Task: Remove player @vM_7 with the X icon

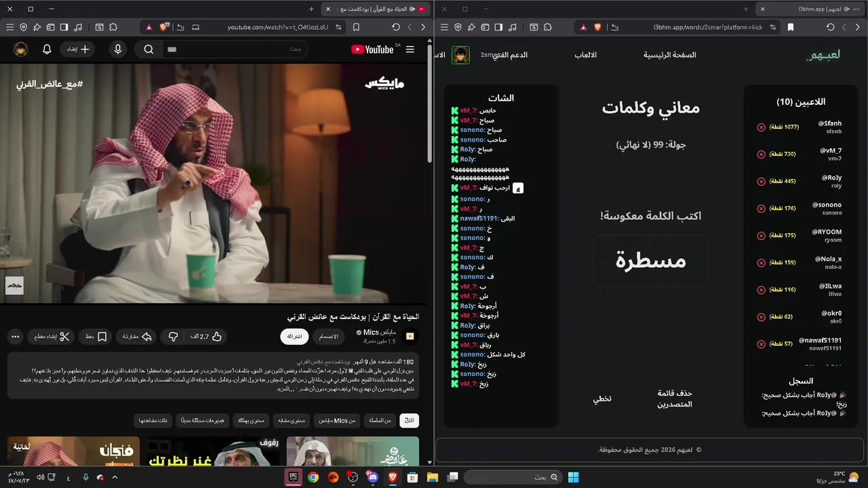Action: click(x=761, y=155)
